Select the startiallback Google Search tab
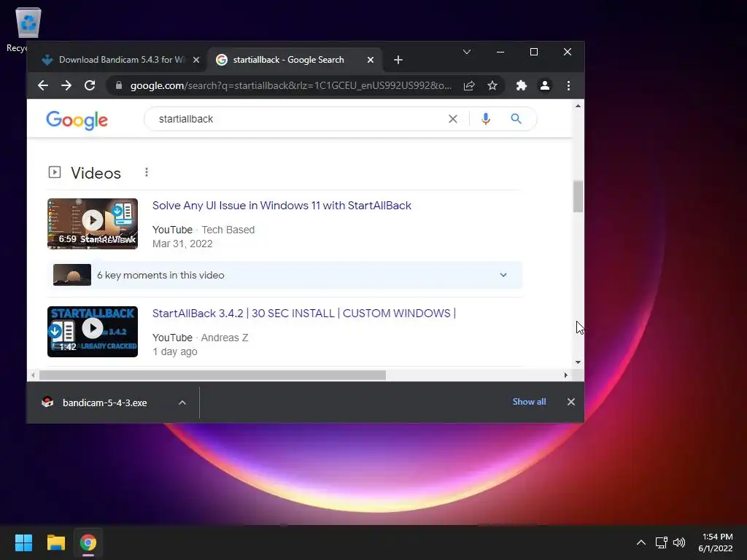747x560 pixels. click(294, 60)
